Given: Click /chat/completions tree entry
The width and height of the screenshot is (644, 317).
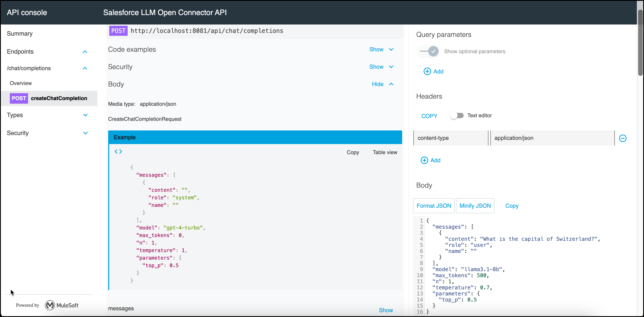Looking at the screenshot, I should point(29,68).
